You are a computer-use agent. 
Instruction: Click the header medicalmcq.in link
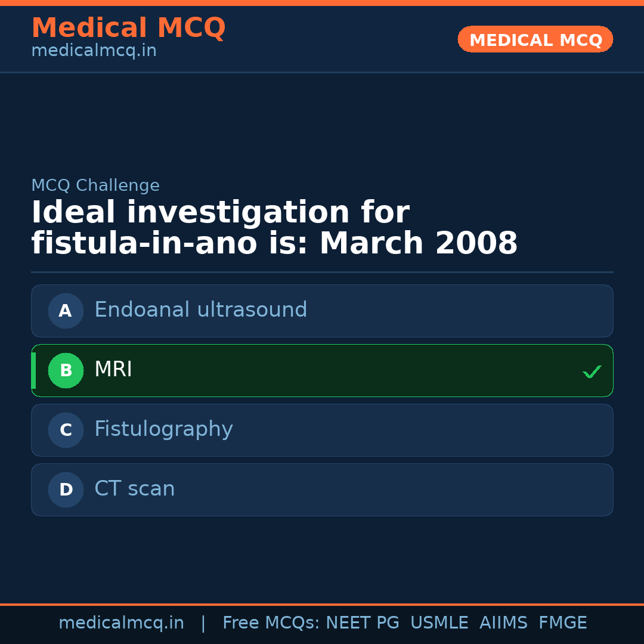point(93,50)
